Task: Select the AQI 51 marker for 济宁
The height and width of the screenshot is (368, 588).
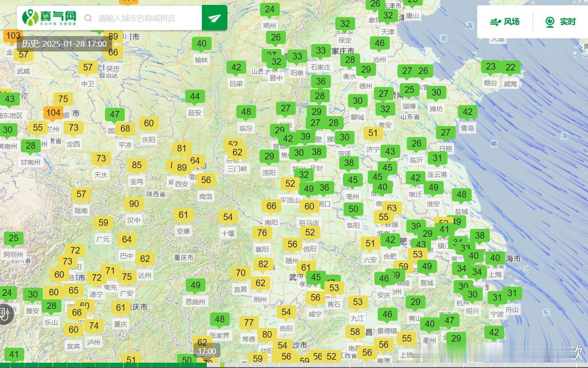Action: pyautogui.click(x=373, y=133)
